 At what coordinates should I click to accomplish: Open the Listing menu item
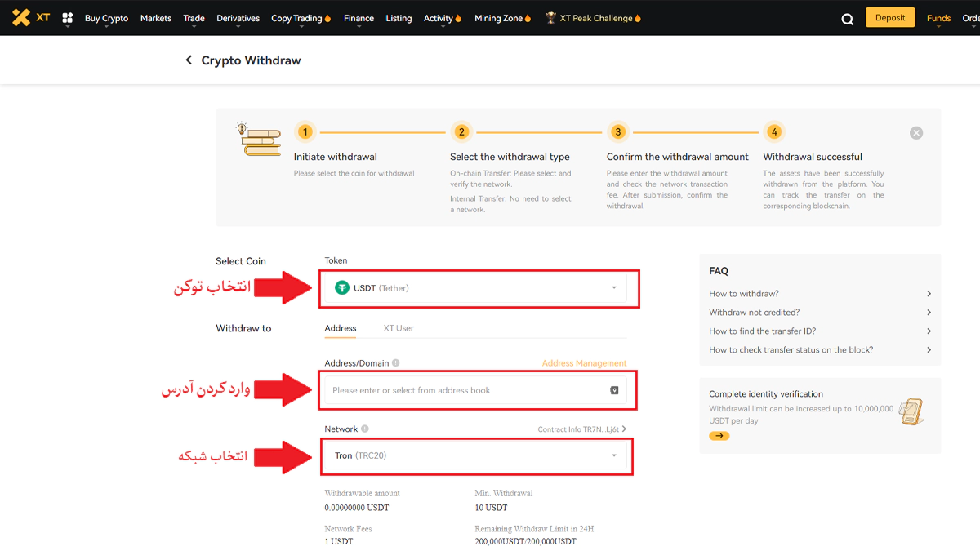pos(399,18)
